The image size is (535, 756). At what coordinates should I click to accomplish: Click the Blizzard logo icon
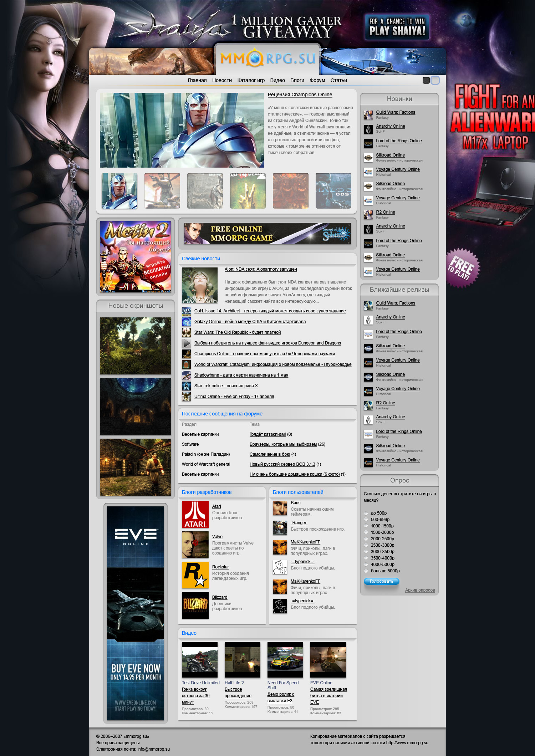point(195,605)
